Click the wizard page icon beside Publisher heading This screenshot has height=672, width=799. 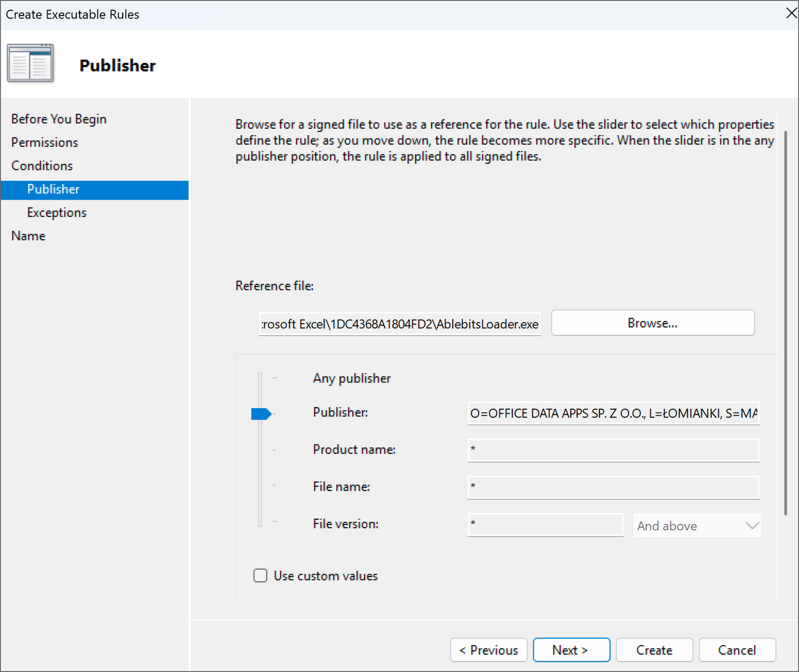click(x=30, y=63)
